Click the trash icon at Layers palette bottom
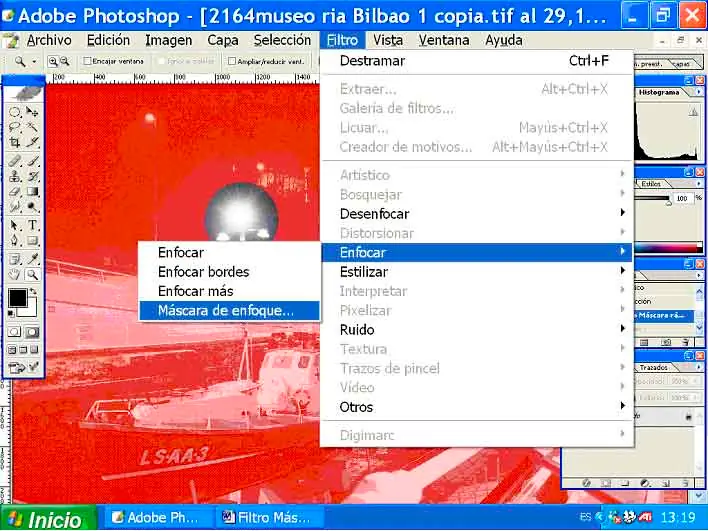Screen dimensions: 708x531 pos(686,483)
